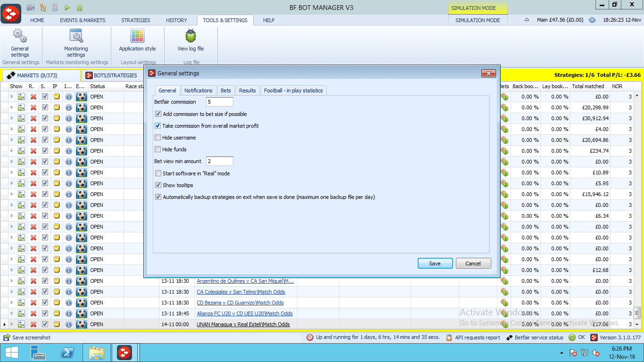Open the UNAN Managua v Real Esteli link
Screen dimensions: 644x362
243,324
